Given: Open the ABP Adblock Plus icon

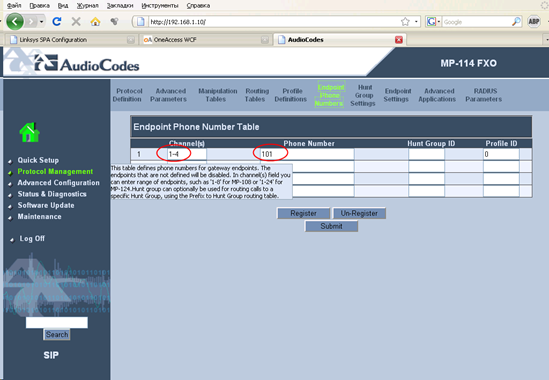Looking at the screenshot, I should point(534,22).
